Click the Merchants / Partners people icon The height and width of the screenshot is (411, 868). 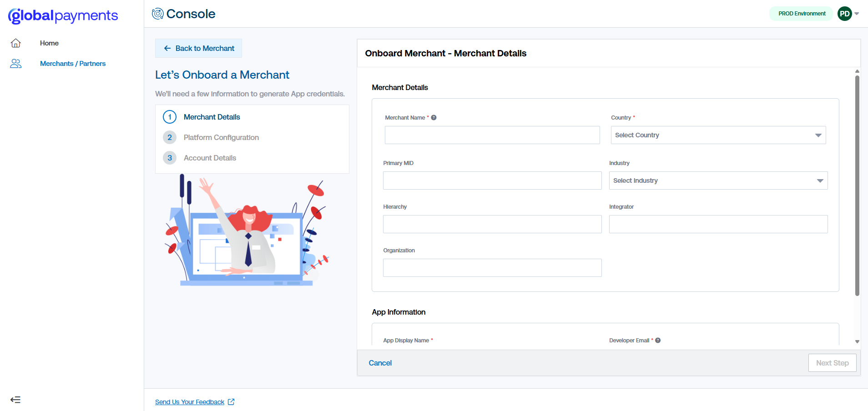click(x=16, y=64)
